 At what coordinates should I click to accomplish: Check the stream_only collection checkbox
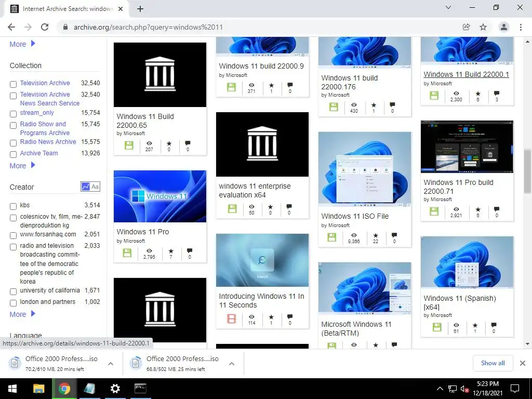tap(13, 114)
